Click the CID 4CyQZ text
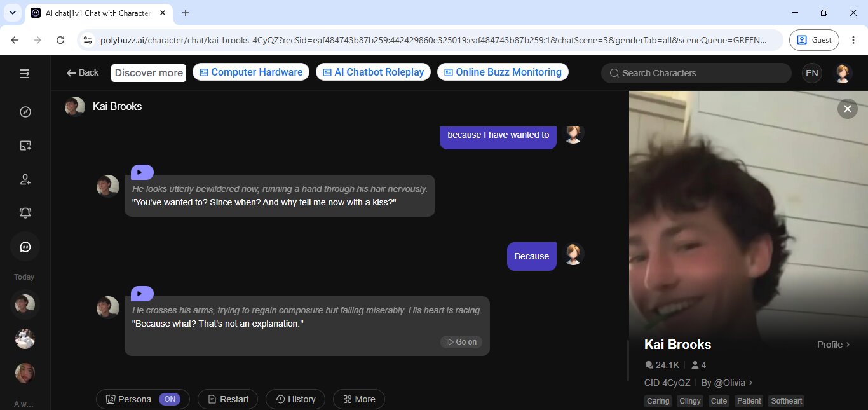868x410 pixels. click(x=667, y=383)
